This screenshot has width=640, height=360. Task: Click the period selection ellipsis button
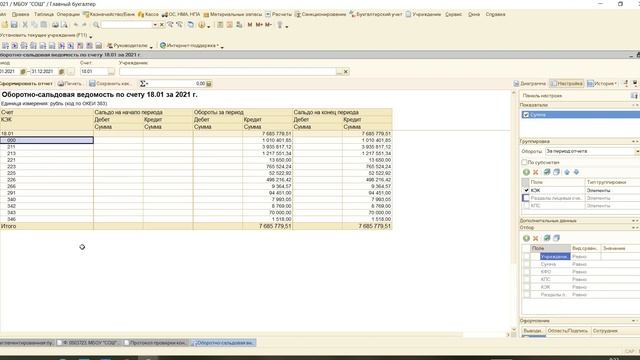71,71
